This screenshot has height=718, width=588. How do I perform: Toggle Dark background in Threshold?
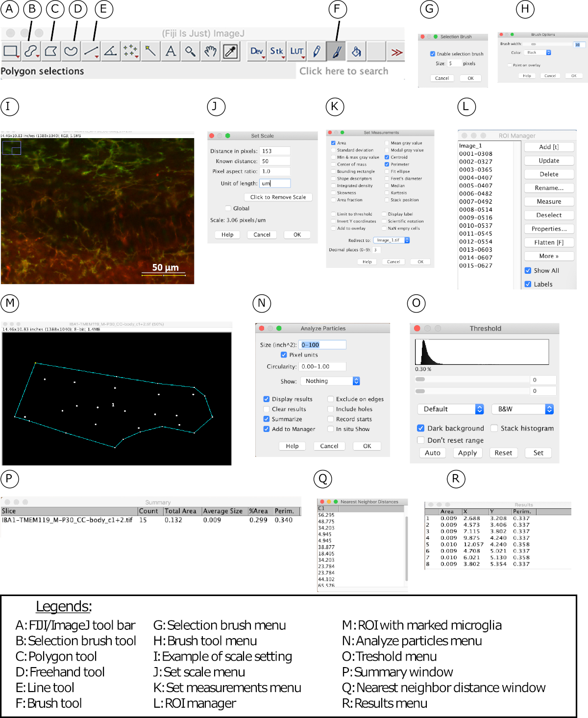[420, 428]
